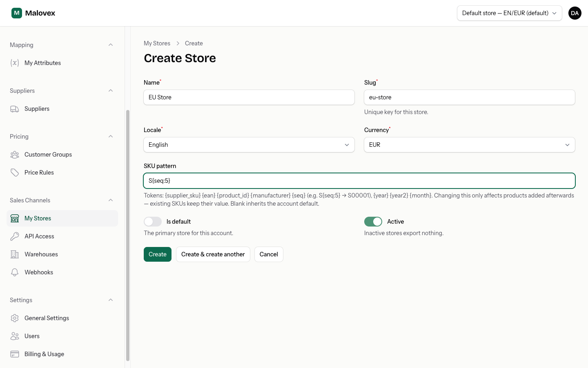Click the Billing & Usage card icon
Screen dimensions: 588x368
click(x=15, y=354)
